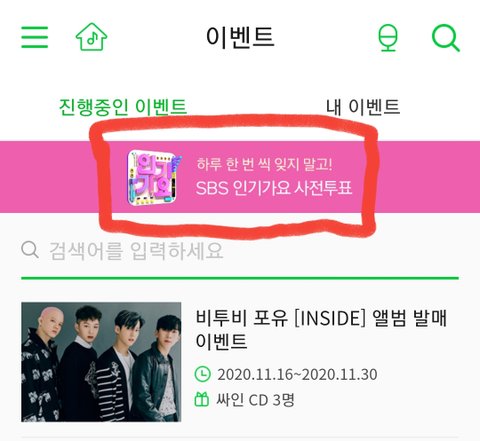Click the event date range 2020.11.16~2020.11.30
The height and width of the screenshot is (441, 480).
(297, 374)
